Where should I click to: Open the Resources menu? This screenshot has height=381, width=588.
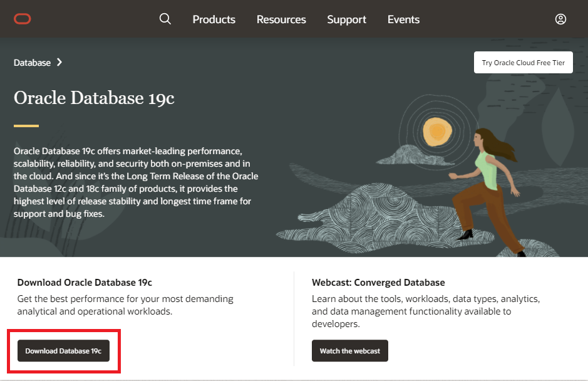[281, 19]
